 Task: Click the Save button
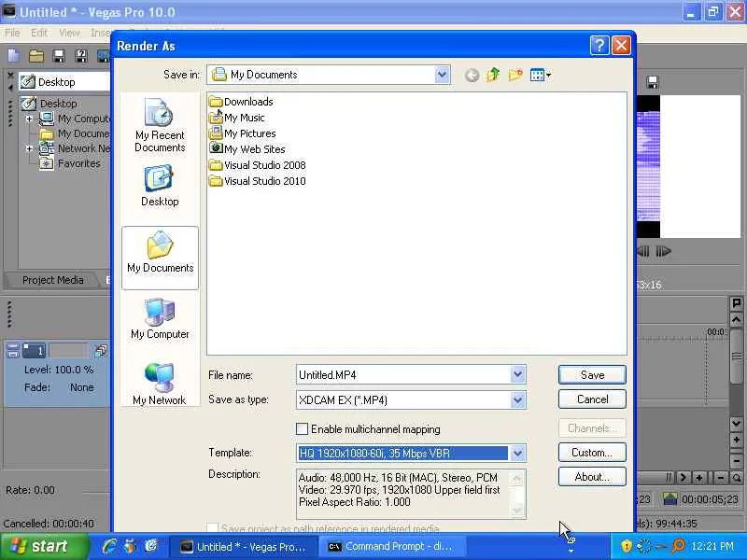click(592, 375)
